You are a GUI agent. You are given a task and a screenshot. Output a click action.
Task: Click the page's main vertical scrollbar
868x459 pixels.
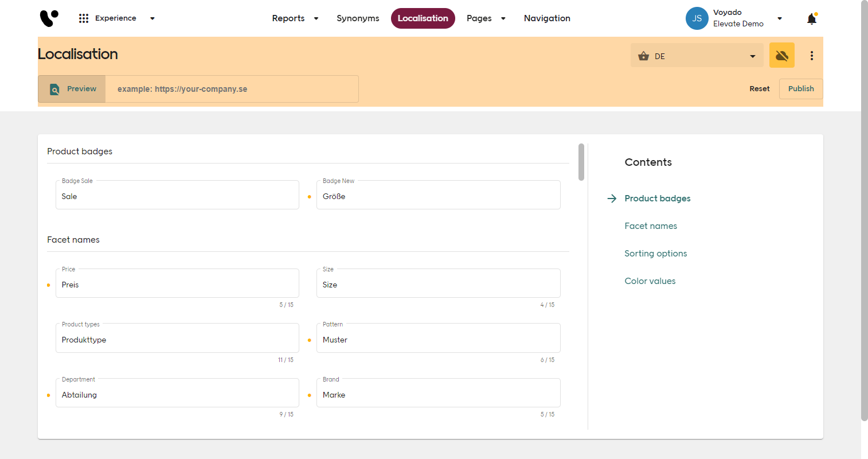(x=865, y=211)
